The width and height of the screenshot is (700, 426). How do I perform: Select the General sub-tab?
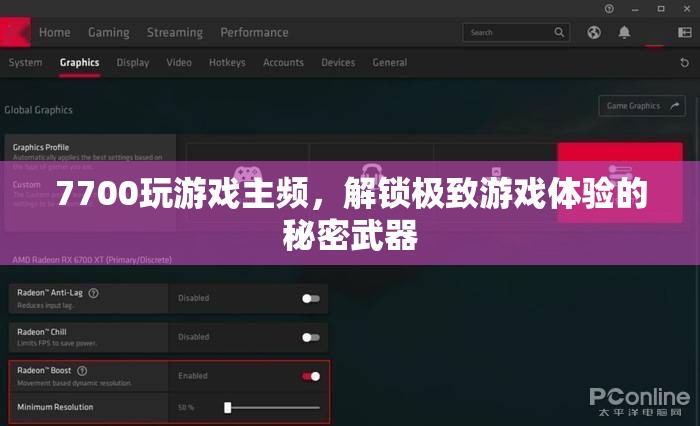390,63
